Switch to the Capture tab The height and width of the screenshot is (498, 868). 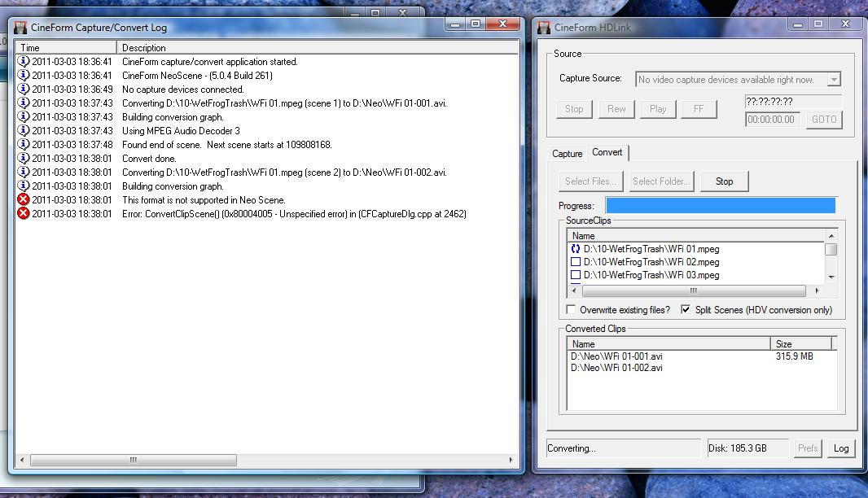567,154
